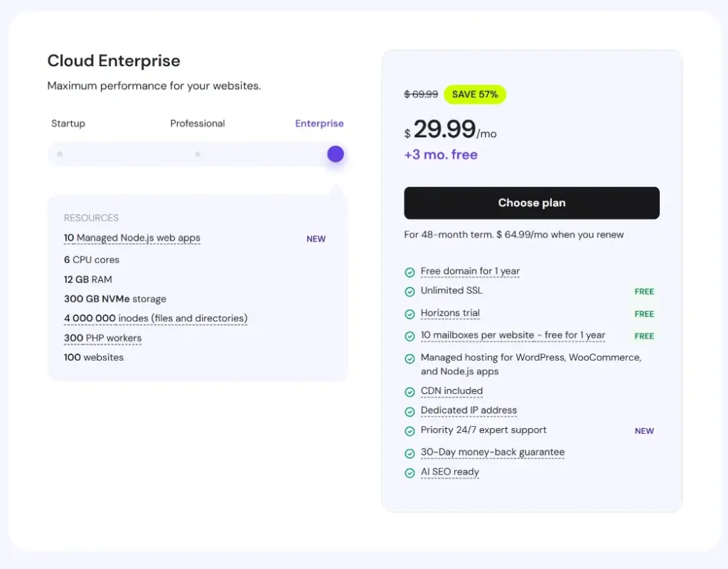This screenshot has width=728, height=569.
Task: Click the SAVE 57% badge
Action: pos(475,94)
